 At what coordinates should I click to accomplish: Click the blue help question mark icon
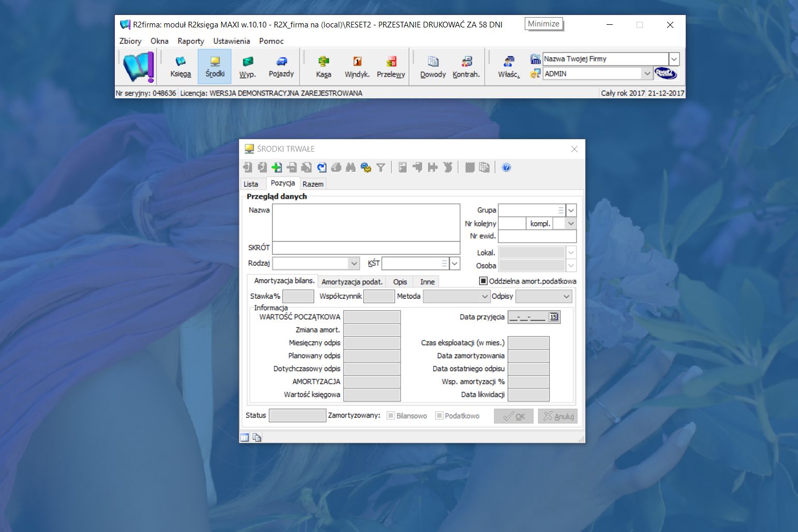point(506,167)
